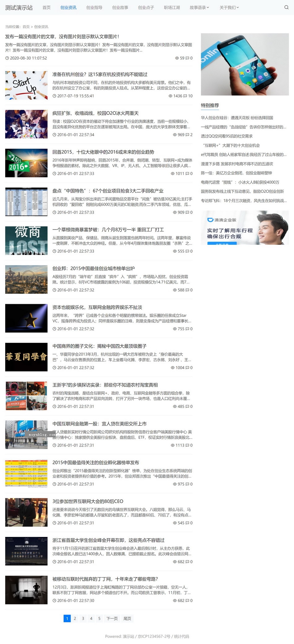Expand the 关于我们 dropdown menu
Image resolution: width=294 pixels, height=644 pixels.
pos(229,7)
